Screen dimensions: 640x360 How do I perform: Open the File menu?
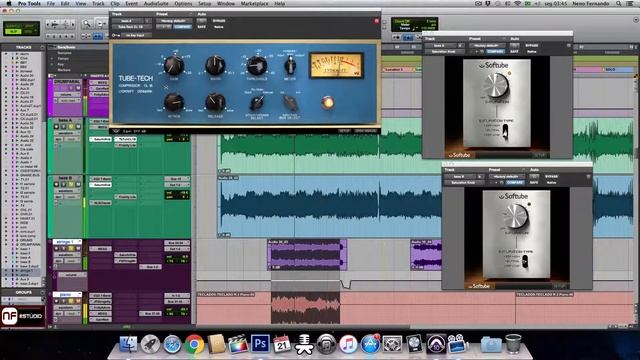point(51,4)
